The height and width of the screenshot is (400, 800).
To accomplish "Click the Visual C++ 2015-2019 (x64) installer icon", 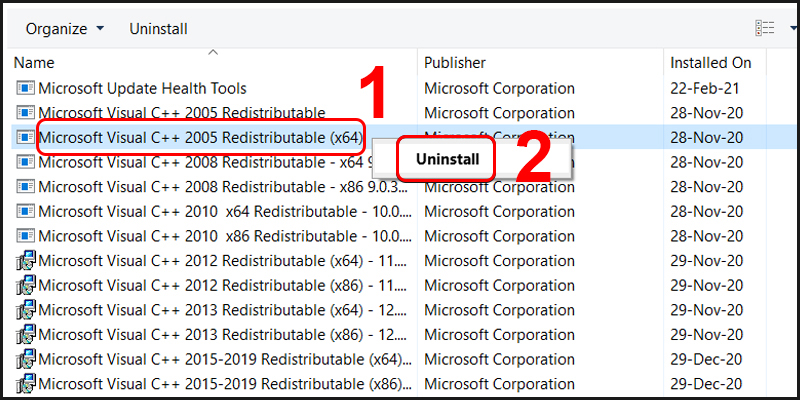I will [26, 359].
